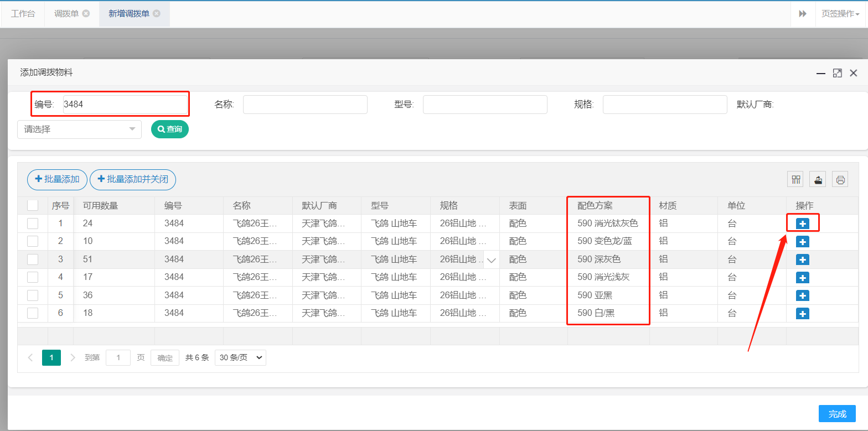Focus the 名称 input field
The image size is (868, 431).
(305, 105)
